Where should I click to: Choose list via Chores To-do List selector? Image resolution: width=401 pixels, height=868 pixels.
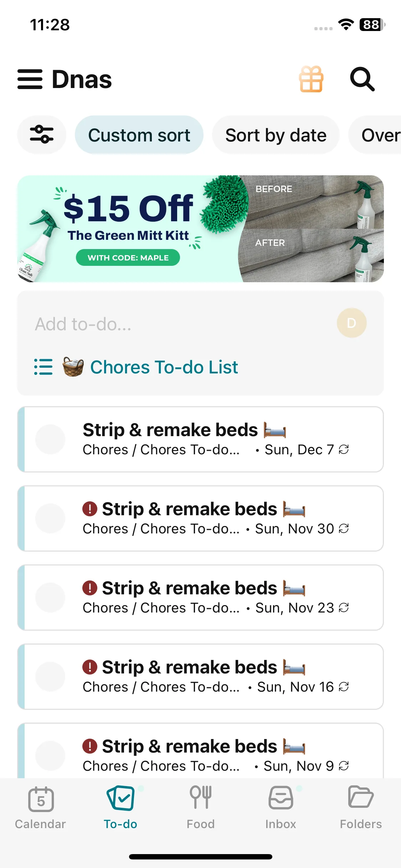click(x=150, y=367)
